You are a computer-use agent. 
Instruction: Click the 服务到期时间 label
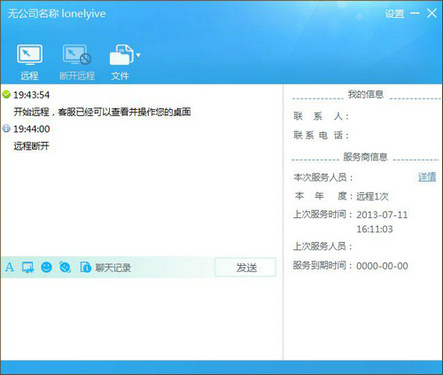pyautogui.click(x=323, y=266)
